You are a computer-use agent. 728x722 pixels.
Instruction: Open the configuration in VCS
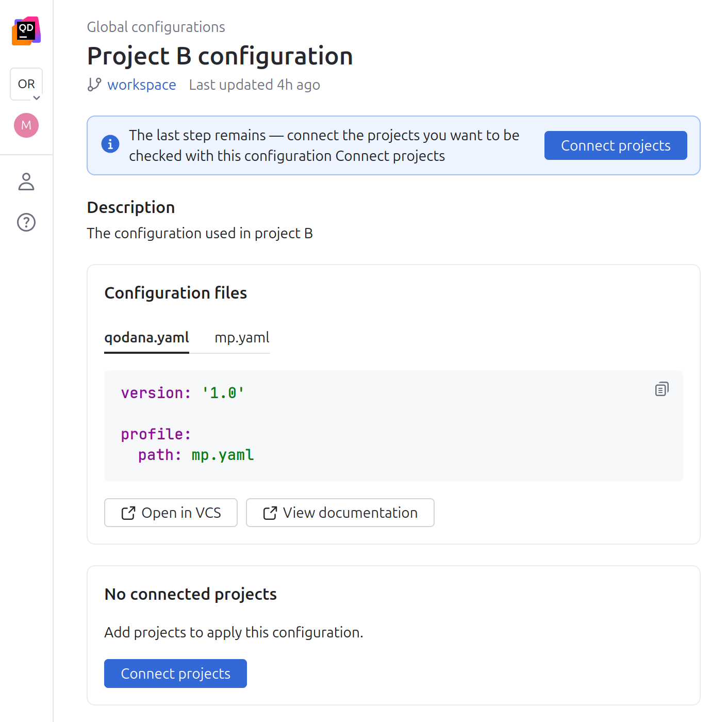171,513
